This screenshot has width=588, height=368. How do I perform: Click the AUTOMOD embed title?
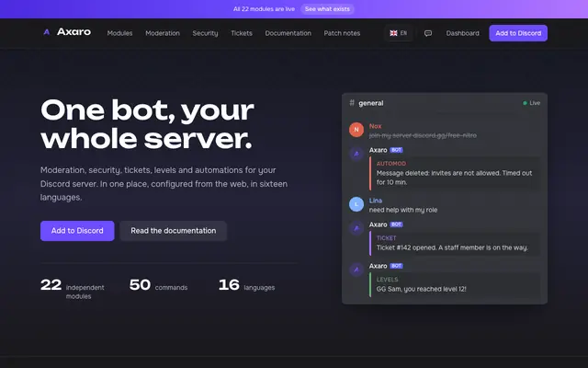[391, 164]
